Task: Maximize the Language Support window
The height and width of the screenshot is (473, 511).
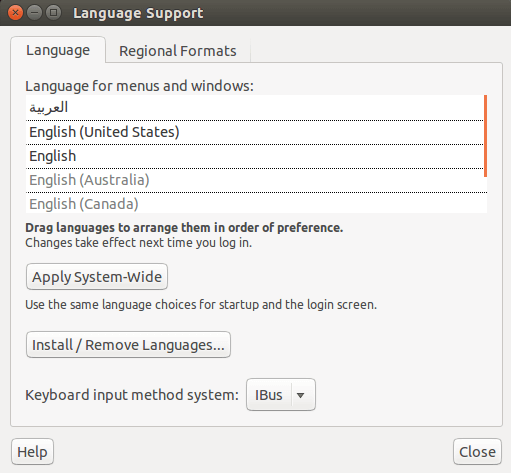Action: point(53,13)
